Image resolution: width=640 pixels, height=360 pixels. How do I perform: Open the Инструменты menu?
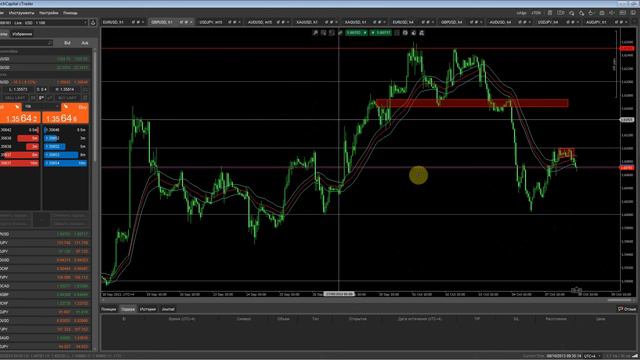[21, 13]
